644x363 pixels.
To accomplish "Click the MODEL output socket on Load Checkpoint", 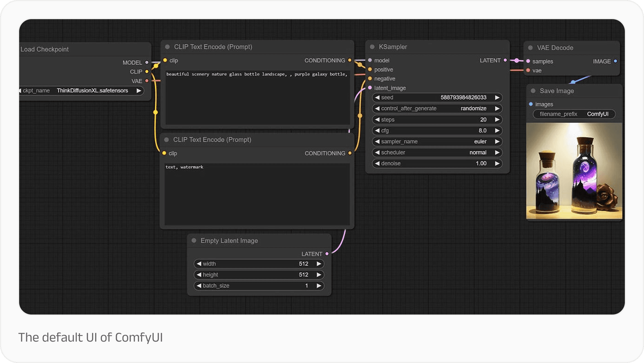I will click(147, 63).
